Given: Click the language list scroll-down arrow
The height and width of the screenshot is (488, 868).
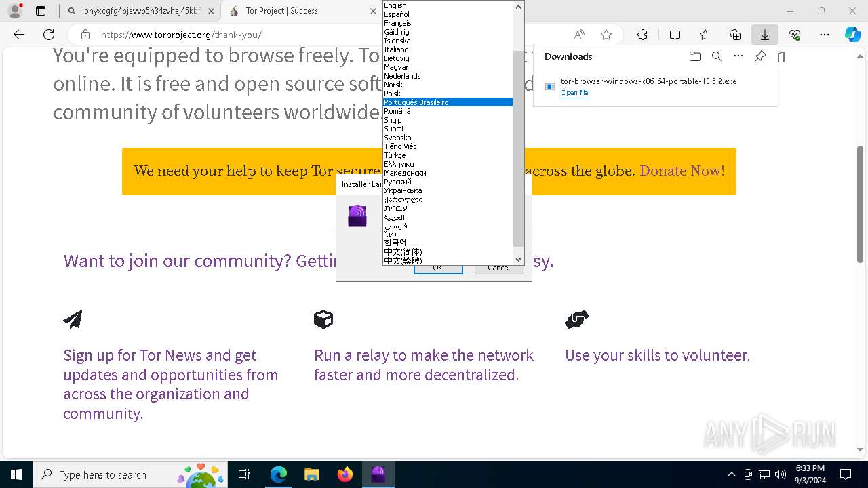Looking at the screenshot, I should pos(519,259).
